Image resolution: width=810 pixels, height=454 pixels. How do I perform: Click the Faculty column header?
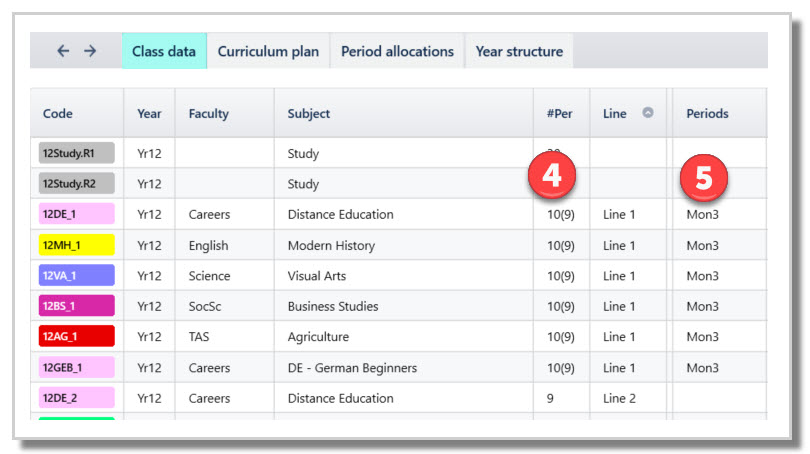click(209, 114)
